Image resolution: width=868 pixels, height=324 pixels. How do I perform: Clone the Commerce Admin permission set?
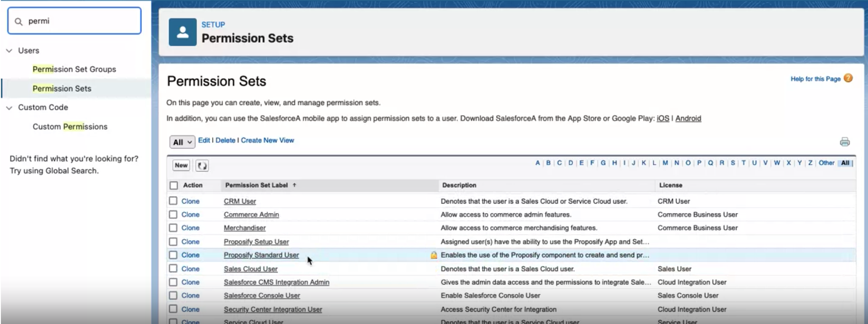click(x=190, y=214)
